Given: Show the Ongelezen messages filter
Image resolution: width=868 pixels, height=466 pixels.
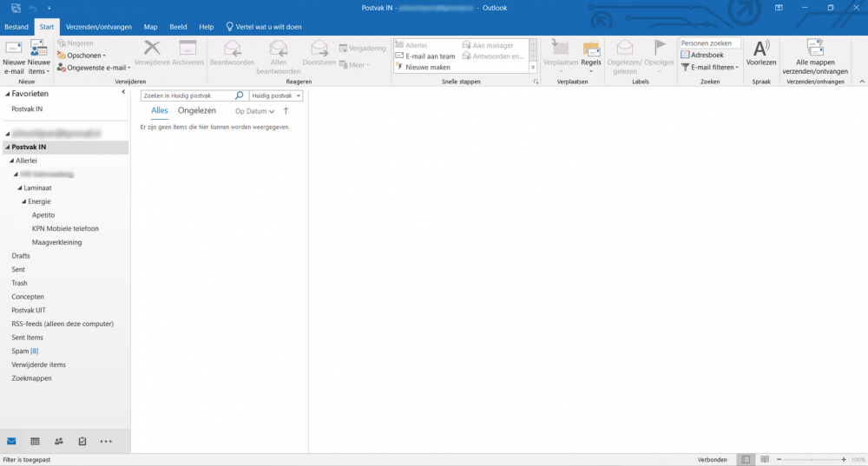Looking at the screenshot, I should point(196,111).
